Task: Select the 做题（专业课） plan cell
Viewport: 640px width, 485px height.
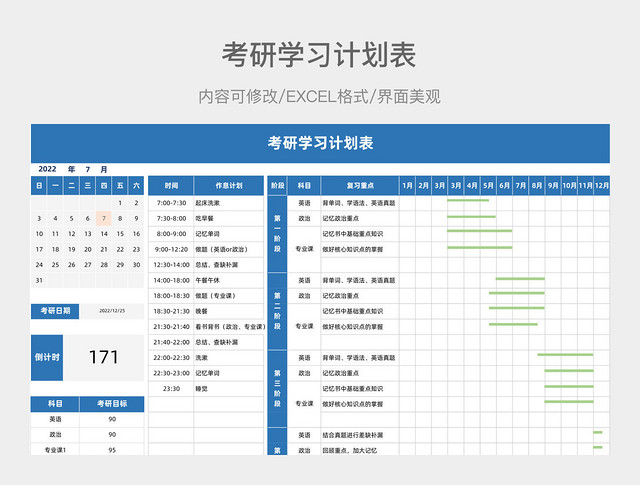Action: click(x=229, y=296)
